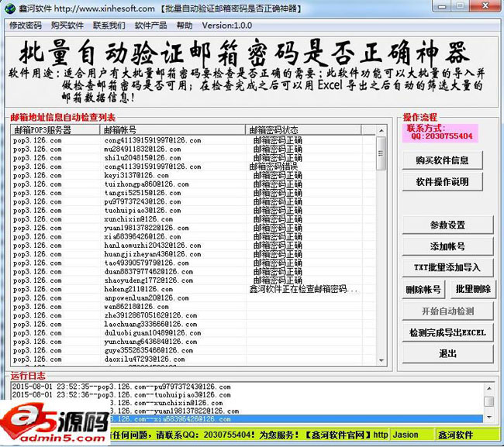Select account shaoyudeng1772@126.com row
504x447 pixels.
click(x=193, y=280)
